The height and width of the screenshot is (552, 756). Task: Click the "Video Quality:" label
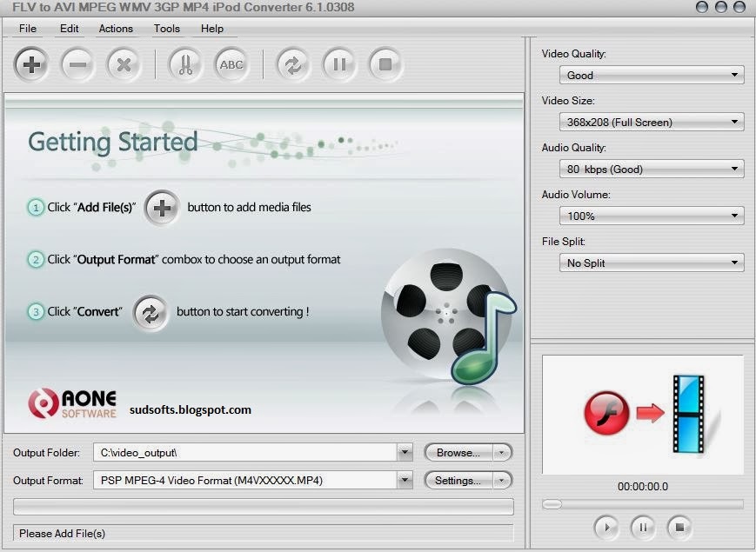[574, 54]
